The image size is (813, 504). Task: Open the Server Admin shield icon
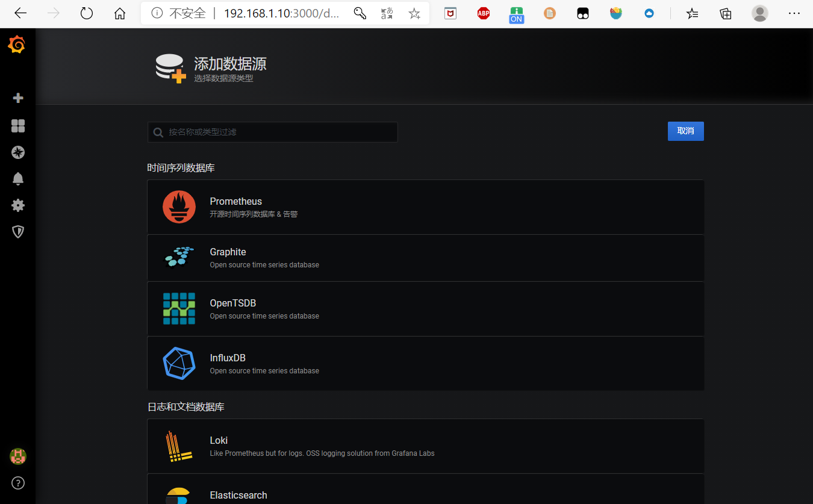(x=18, y=232)
